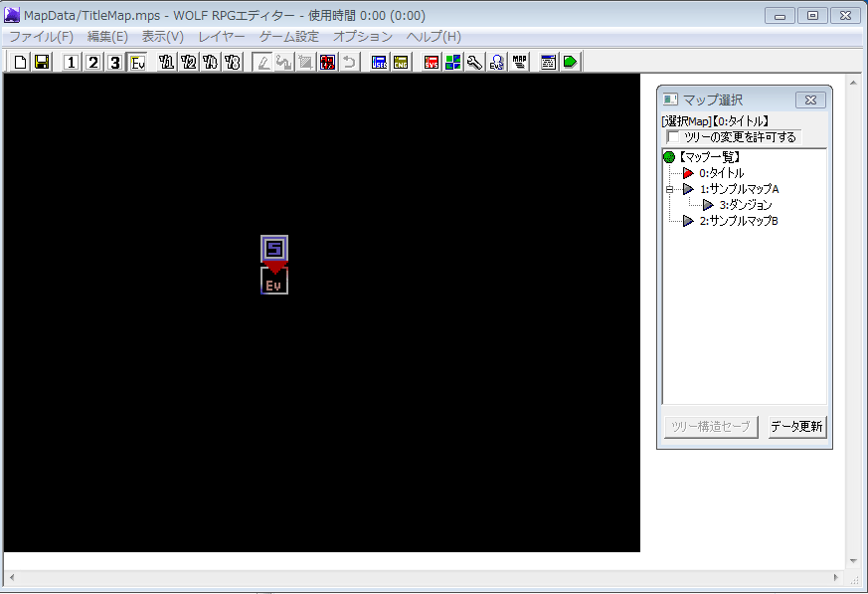868x594 pixels.
Task: Click the [選択Map]【0:タイトル】 label
Action: pos(715,120)
